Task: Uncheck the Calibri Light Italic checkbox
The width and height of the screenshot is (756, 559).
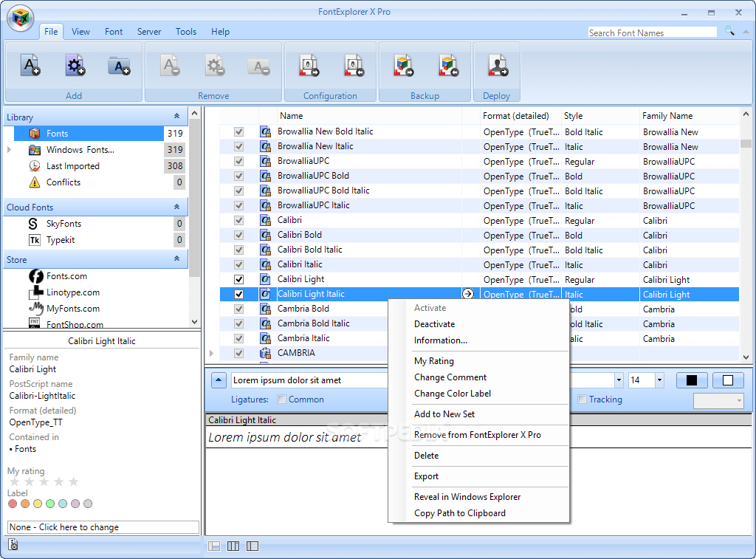Action: (239, 293)
